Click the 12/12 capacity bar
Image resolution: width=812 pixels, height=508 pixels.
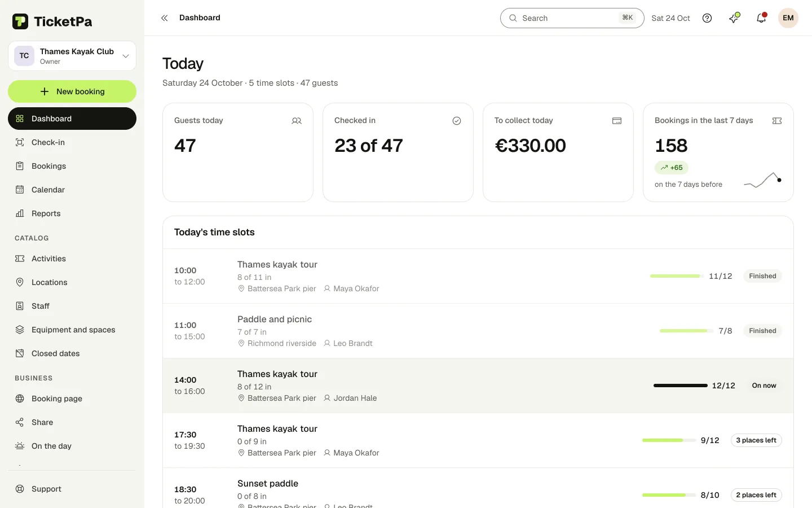(680, 386)
